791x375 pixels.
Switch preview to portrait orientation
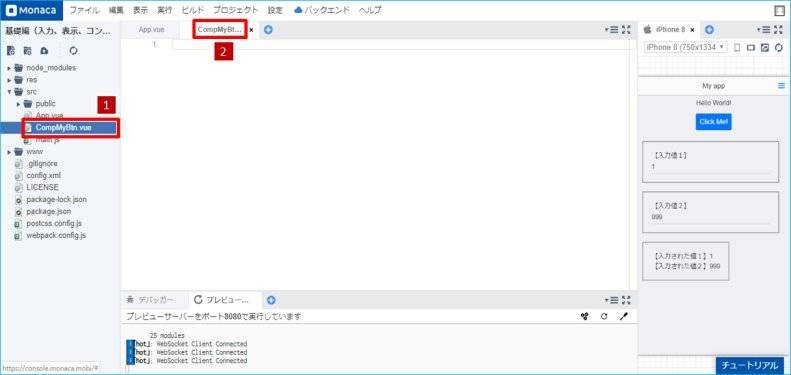tap(737, 47)
